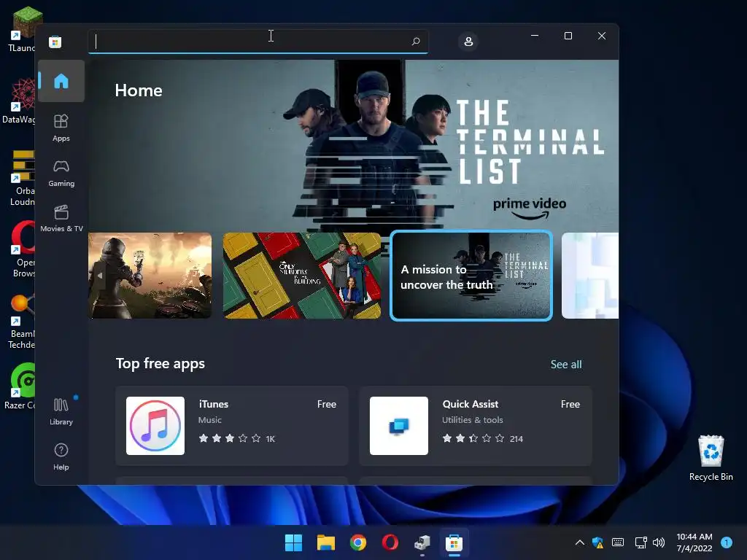Open the Library in the sidebar
Viewport: 747px width, 560px height.
(x=61, y=411)
